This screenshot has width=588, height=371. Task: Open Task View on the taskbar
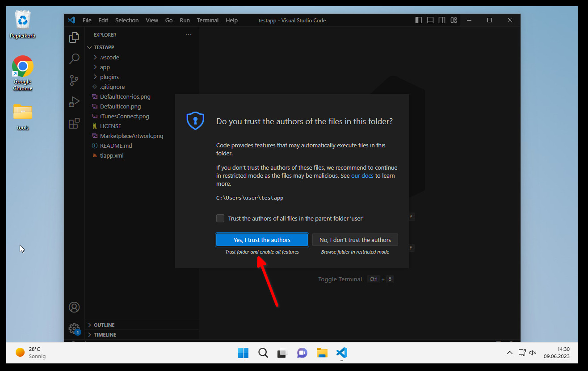(282, 353)
